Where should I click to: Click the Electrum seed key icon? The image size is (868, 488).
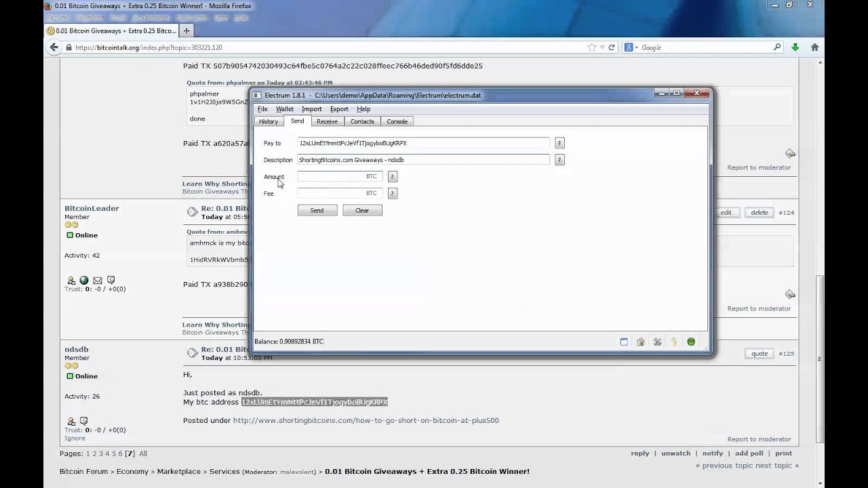click(673, 342)
